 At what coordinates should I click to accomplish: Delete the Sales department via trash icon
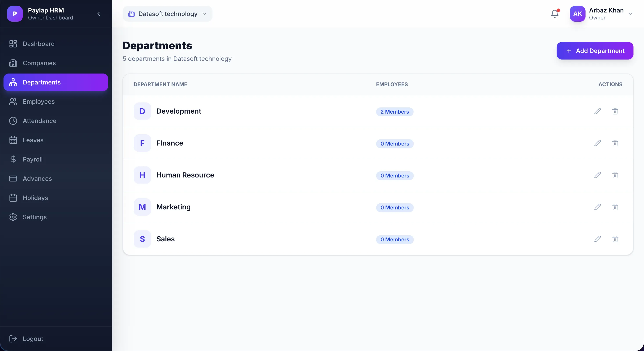click(x=615, y=239)
